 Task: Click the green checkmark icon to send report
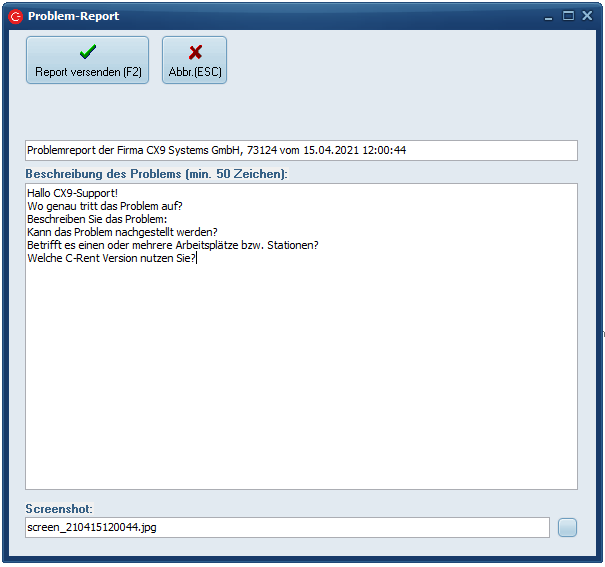coord(87,53)
